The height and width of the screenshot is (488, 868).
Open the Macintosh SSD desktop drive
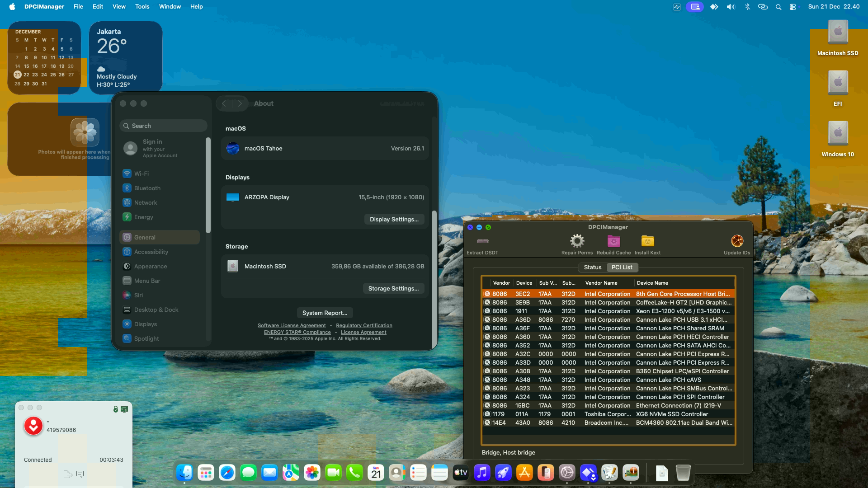click(x=838, y=38)
